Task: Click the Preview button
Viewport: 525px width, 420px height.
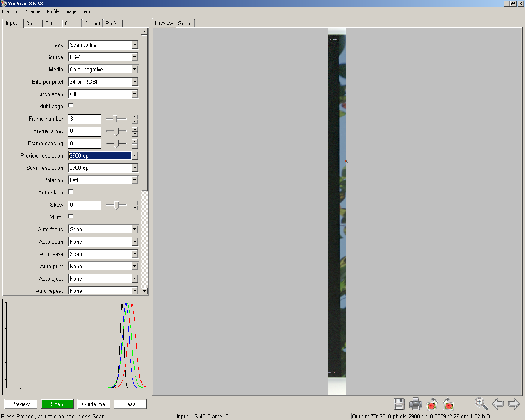Action: [x=21, y=404]
